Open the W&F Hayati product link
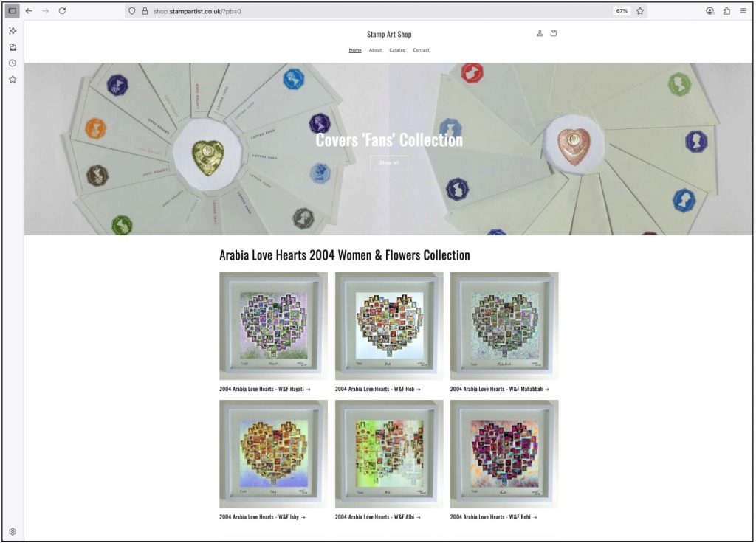Viewport: 756px width, 543px height. pyautogui.click(x=265, y=389)
